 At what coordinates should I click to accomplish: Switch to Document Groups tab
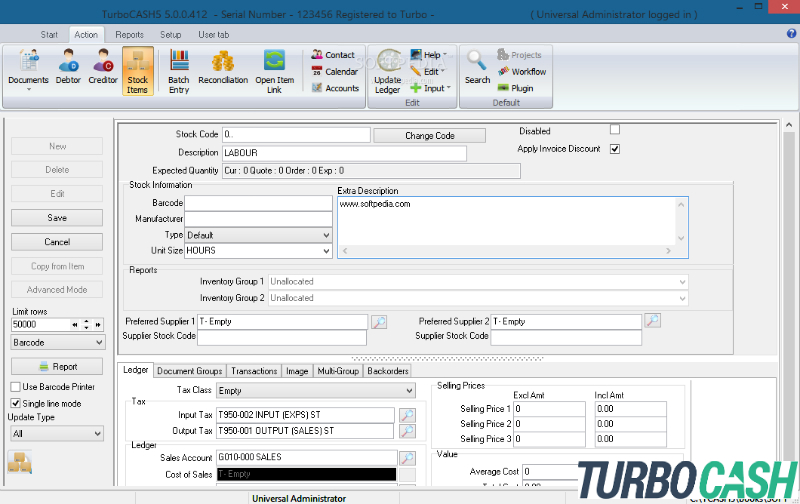[189, 371]
